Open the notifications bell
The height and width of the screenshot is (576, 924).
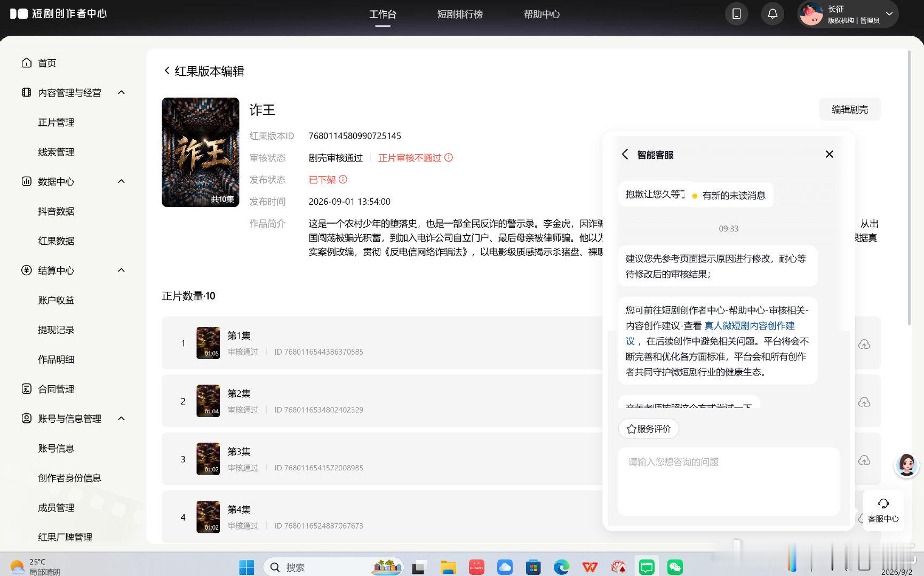coord(772,14)
